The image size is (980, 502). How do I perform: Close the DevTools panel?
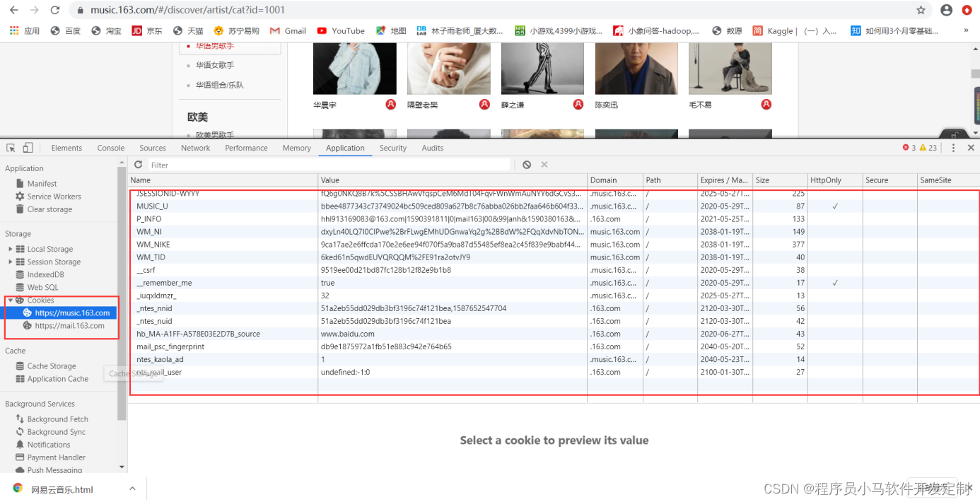click(x=971, y=148)
